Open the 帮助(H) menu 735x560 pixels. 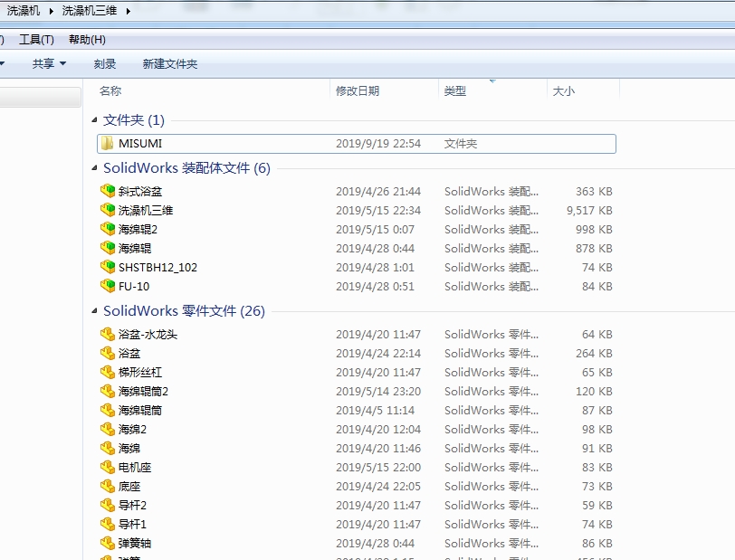87,40
